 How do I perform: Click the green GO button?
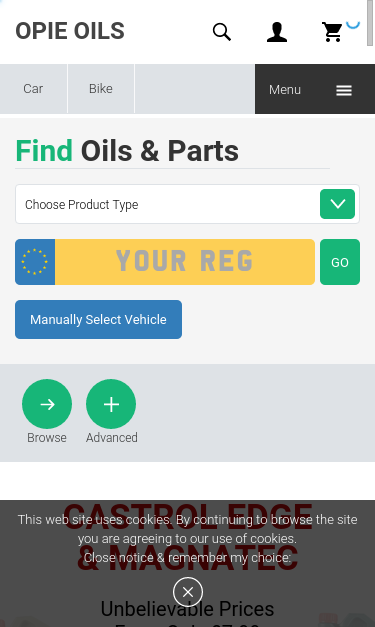tap(340, 262)
